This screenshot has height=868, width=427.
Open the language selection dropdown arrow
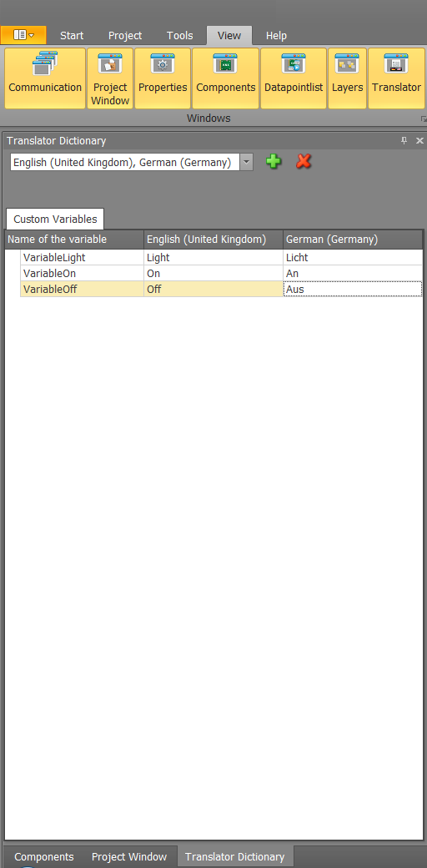click(x=247, y=162)
